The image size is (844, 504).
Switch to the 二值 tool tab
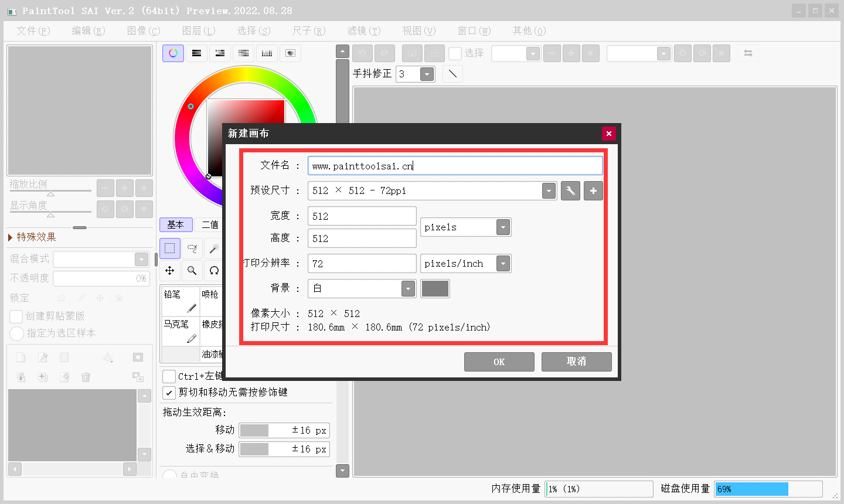(x=209, y=224)
